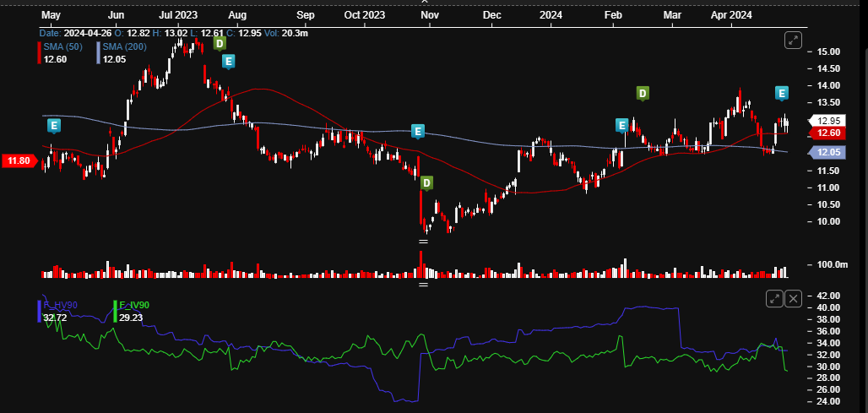Click the resize handle below the price chart

(424, 242)
